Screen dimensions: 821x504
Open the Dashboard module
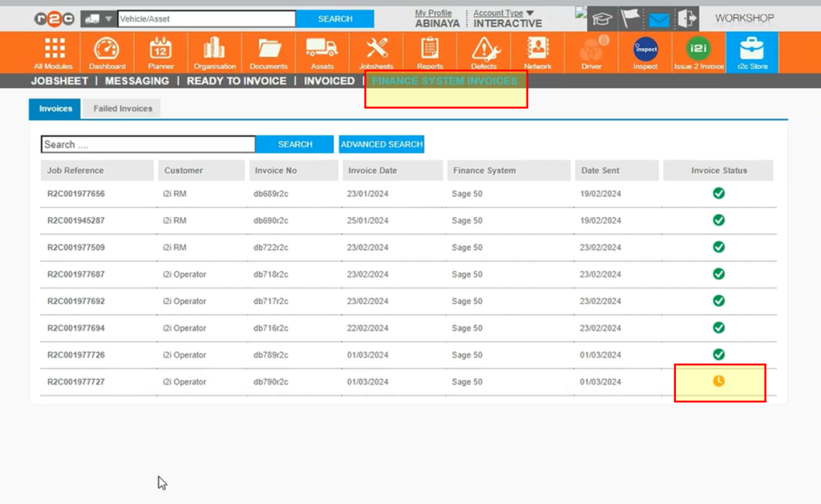pos(107,50)
